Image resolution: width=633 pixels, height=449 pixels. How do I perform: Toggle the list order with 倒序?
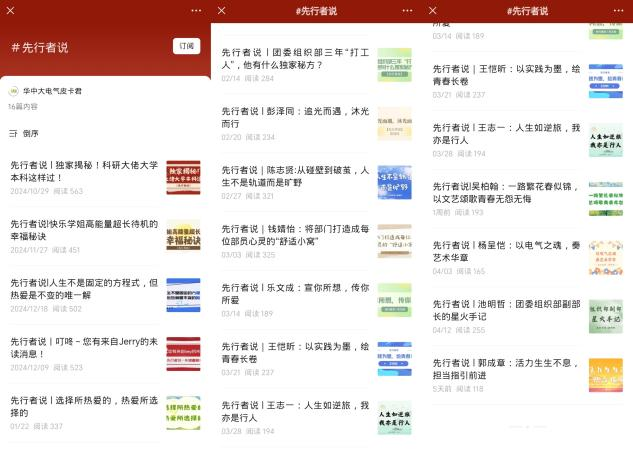(32, 132)
